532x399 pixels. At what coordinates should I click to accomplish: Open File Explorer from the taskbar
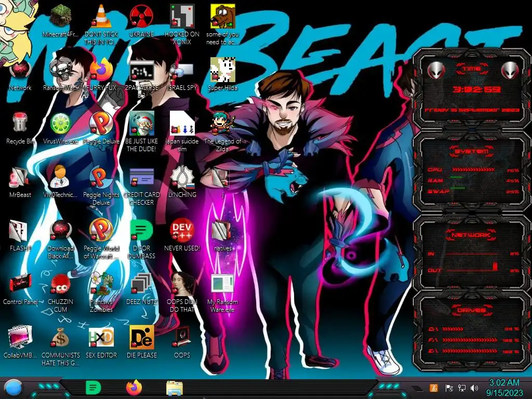(175, 388)
